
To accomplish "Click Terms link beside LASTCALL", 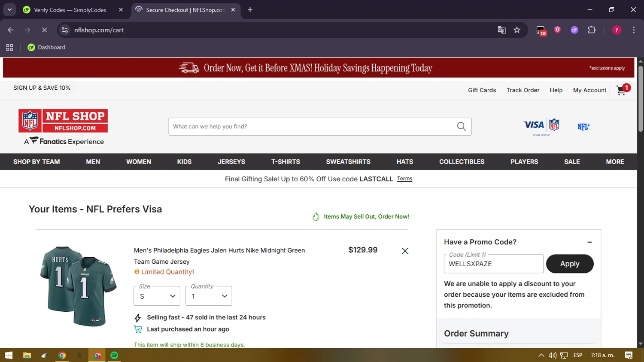I will click(x=404, y=179).
